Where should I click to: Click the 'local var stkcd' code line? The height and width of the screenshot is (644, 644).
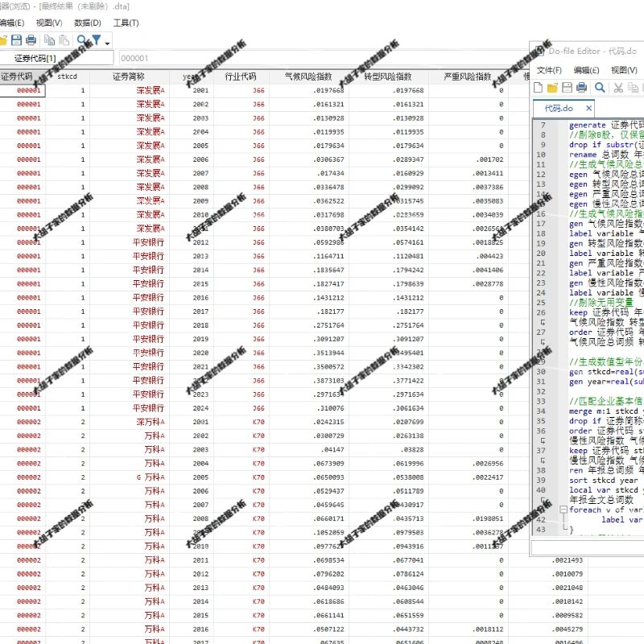606,490
